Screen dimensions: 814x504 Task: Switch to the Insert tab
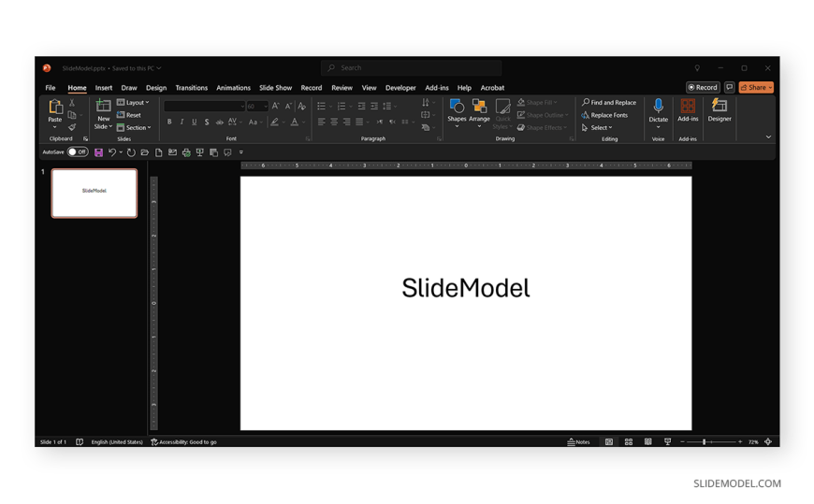tap(103, 88)
